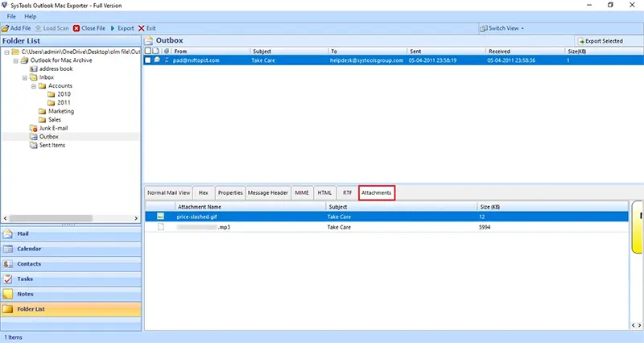Click the mp3 attachment file icon
The image size is (644, 343).
(x=160, y=227)
